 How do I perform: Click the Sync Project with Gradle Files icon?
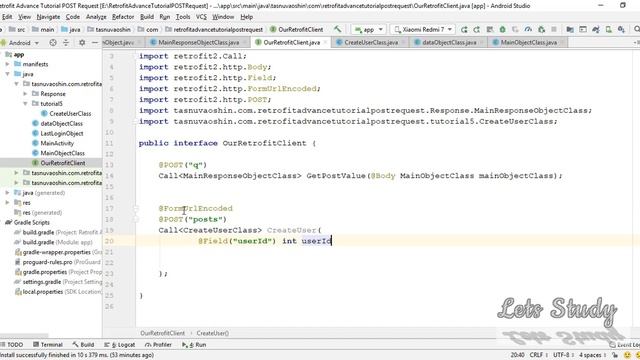pyautogui.click(x=596, y=29)
